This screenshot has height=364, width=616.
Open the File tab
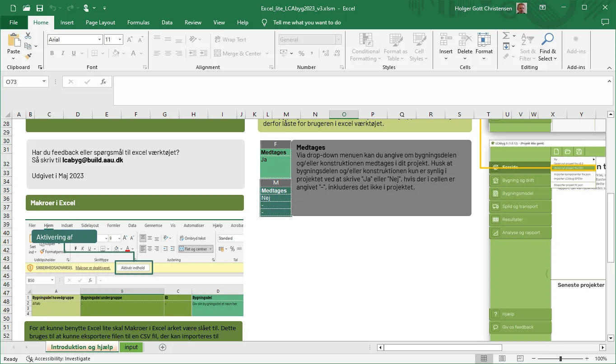(14, 22)
